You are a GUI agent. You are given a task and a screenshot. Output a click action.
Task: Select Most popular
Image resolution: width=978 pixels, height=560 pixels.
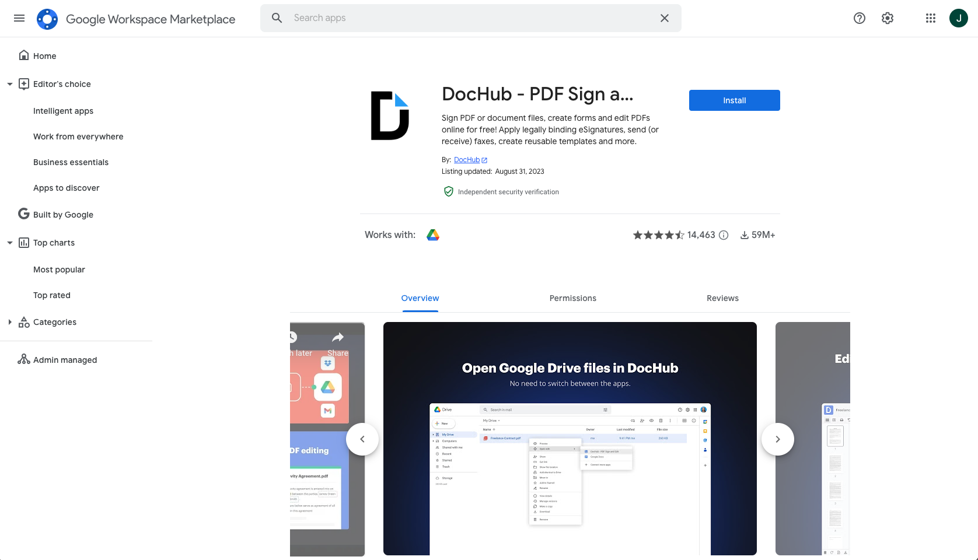59,269
